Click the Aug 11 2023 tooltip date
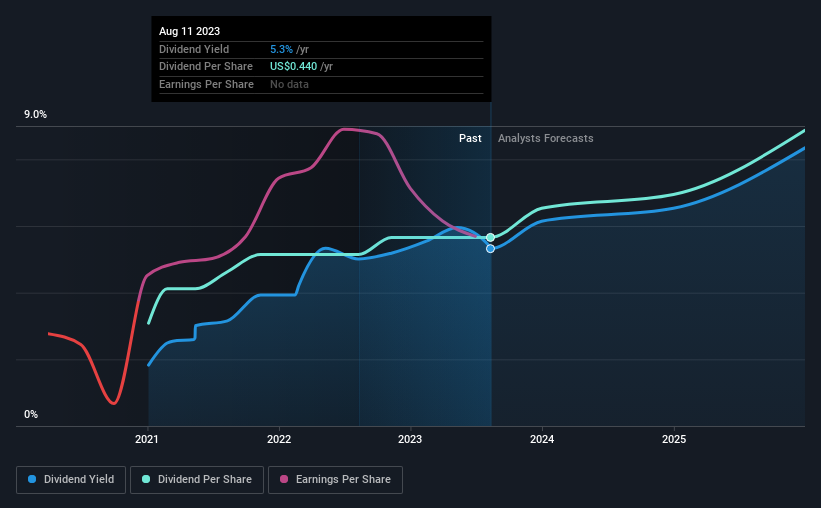Screen dimensions: 821x508 click(190, 31)
